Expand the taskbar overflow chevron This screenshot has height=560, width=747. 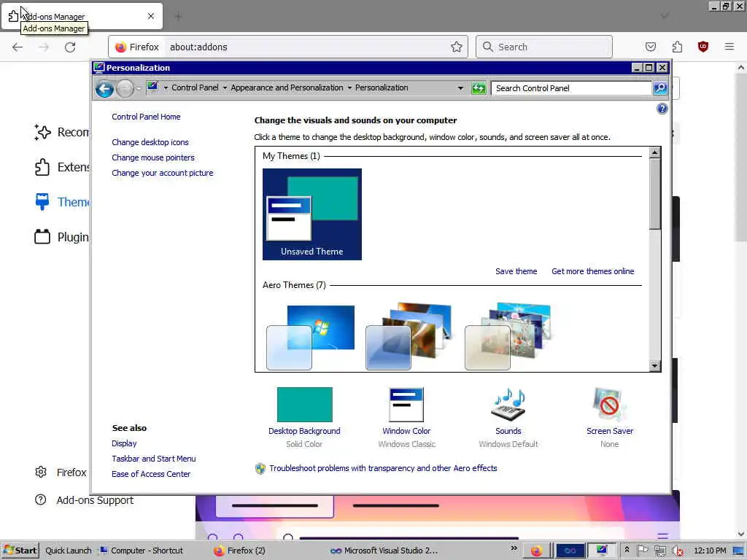[x=514, y=548]
